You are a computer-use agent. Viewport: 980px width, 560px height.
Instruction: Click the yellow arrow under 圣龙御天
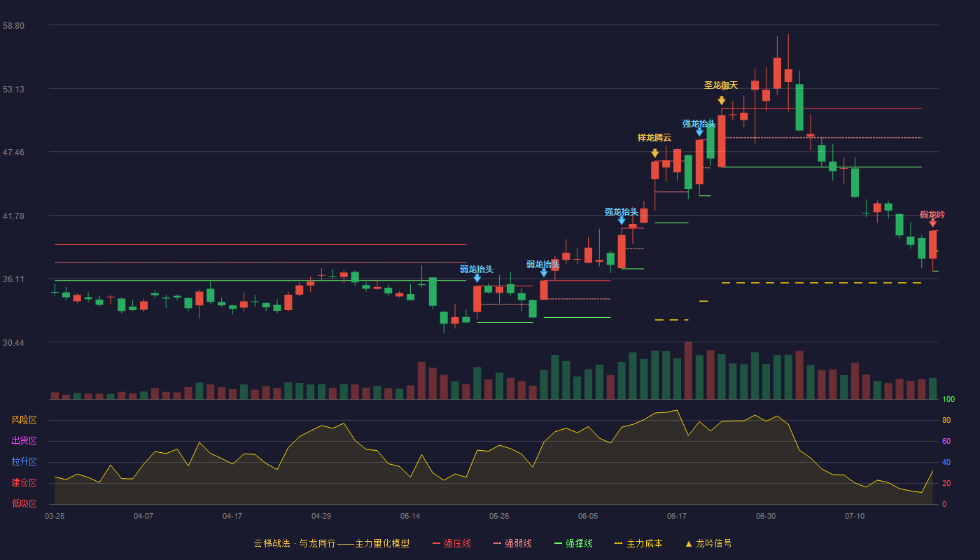point(721,101)
